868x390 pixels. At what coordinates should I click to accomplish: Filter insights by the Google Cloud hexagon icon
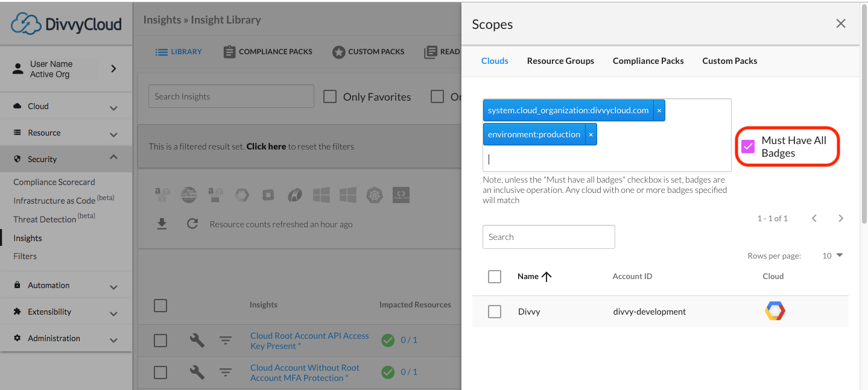(x=242, y=195)
